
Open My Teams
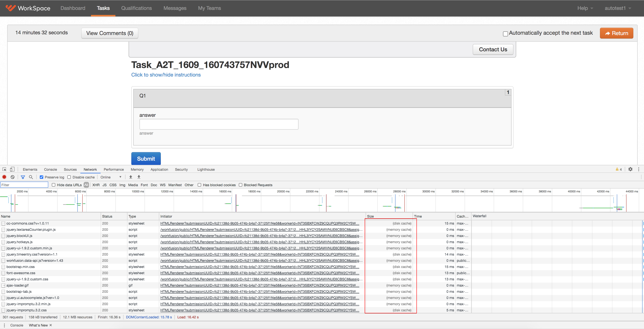click(209, 8)
